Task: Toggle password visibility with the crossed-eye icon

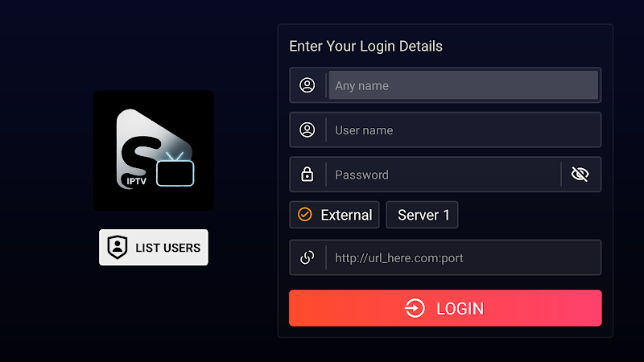Action: (580, 175)
